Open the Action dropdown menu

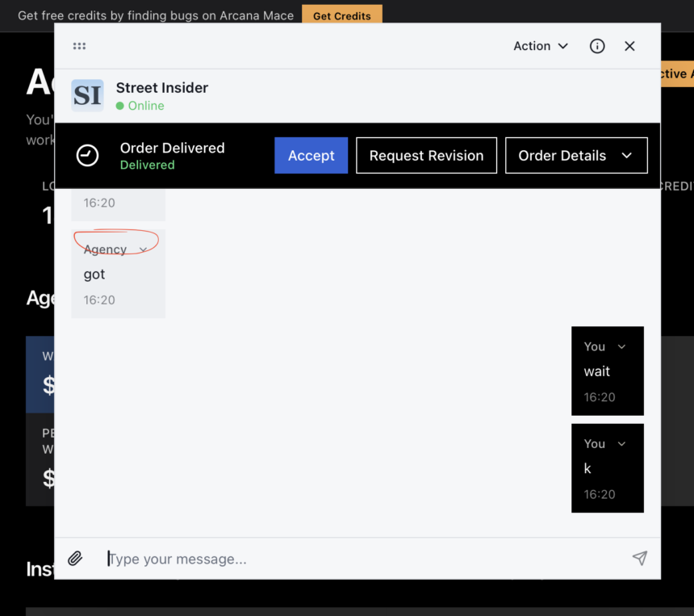(541, 46)
